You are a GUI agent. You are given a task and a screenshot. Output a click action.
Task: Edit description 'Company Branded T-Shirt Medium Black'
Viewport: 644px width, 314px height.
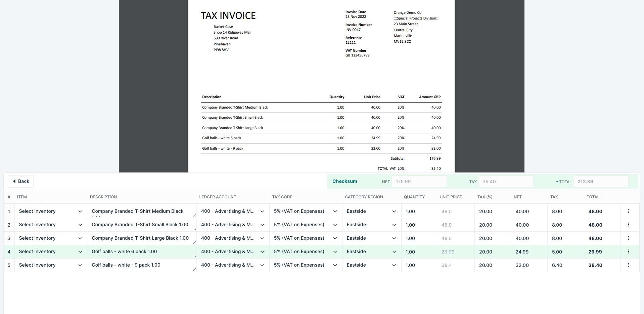[142, 211]
